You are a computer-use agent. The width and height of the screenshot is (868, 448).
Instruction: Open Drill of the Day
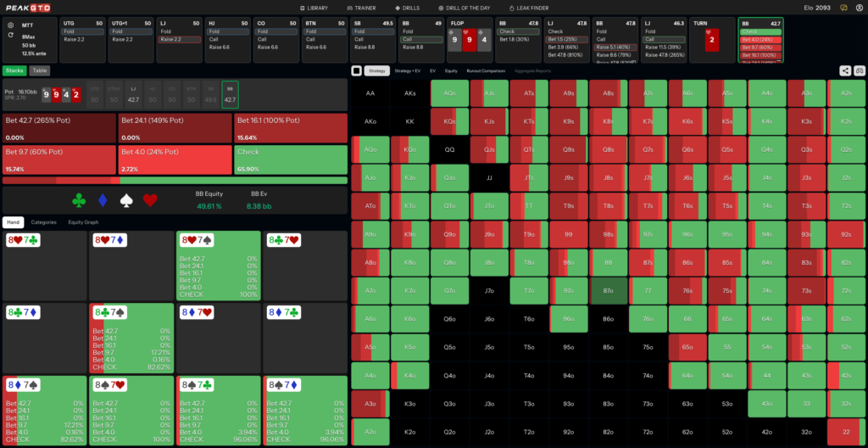coord(465,8)
